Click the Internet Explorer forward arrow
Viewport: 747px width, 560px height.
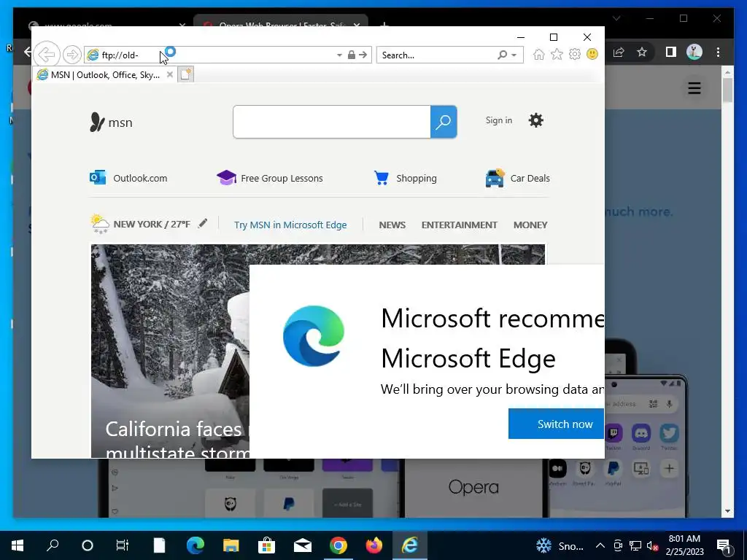(x=72, y=55)
